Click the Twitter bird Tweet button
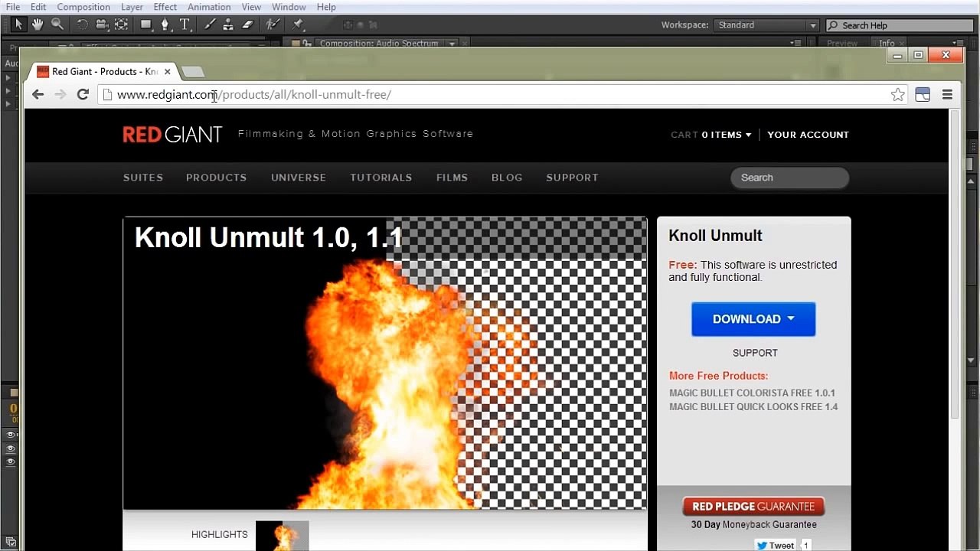Screen dimensions: 980x551 click(x=776, y=545)
